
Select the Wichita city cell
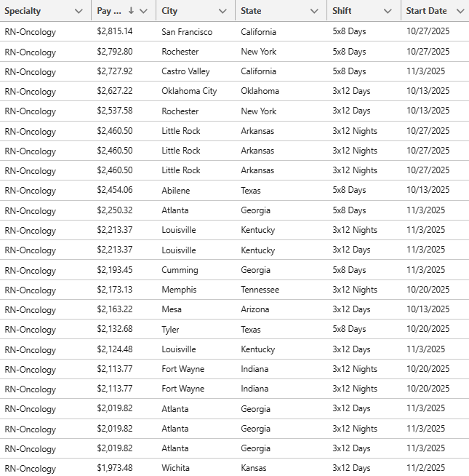176,468
